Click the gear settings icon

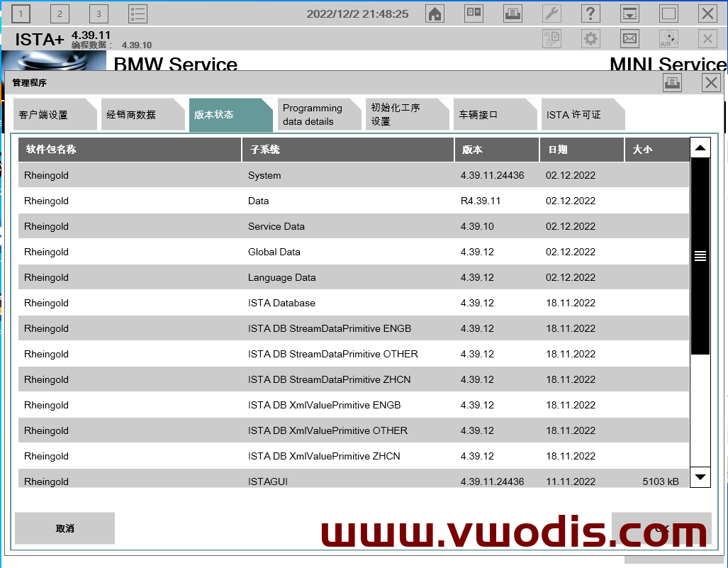(x=590, y=38)
